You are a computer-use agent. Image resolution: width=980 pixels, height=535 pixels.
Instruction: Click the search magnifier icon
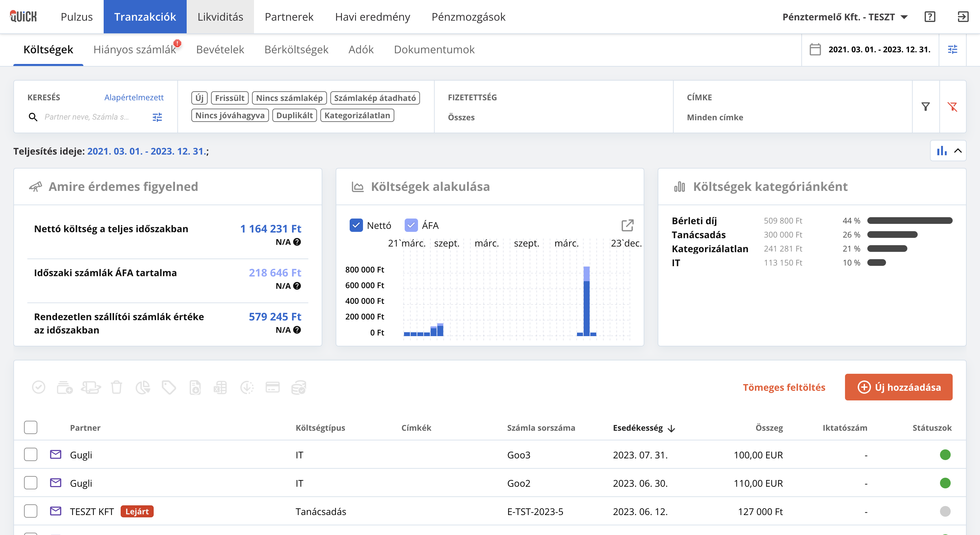(x=33, y=117)
